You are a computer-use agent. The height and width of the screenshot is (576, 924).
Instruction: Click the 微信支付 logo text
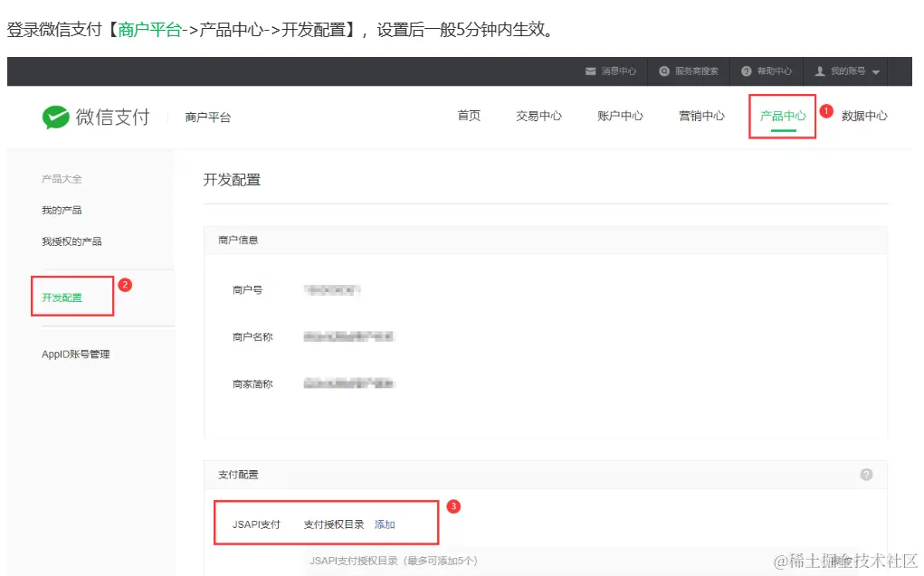112,118
